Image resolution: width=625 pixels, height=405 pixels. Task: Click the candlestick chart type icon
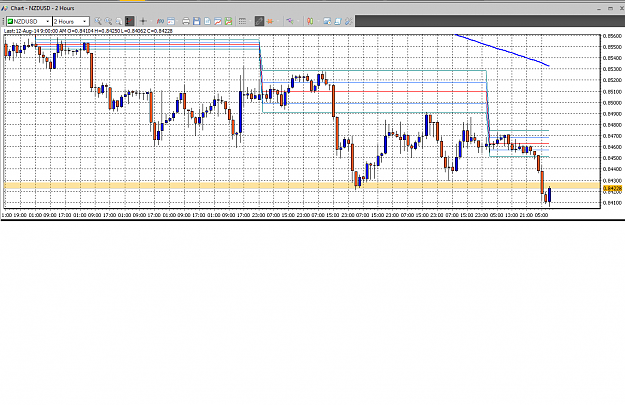(x=310, y=21)
